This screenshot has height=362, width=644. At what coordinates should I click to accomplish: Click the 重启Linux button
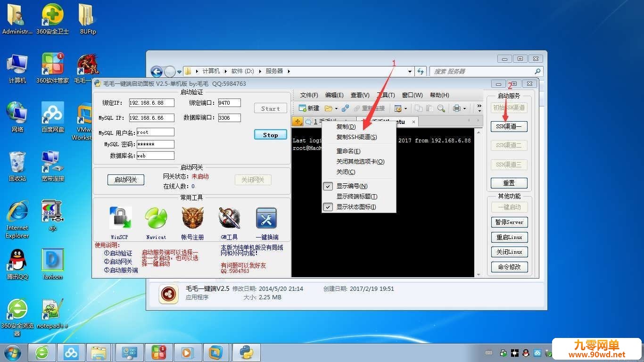click(x=509, y=237)
